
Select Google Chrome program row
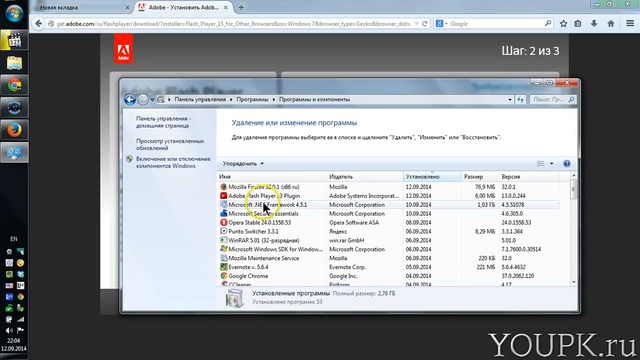click(x=388, y=276)
